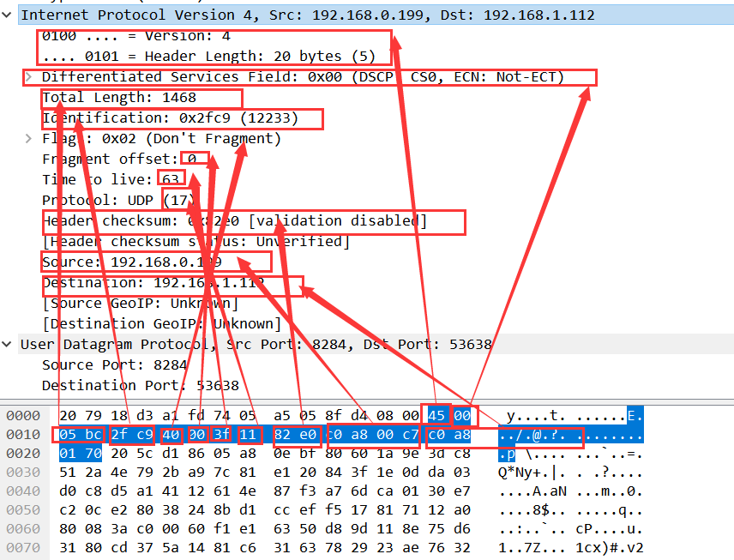
Task: Click hex byte 45 in row 0000
Action: pos(436,416)
